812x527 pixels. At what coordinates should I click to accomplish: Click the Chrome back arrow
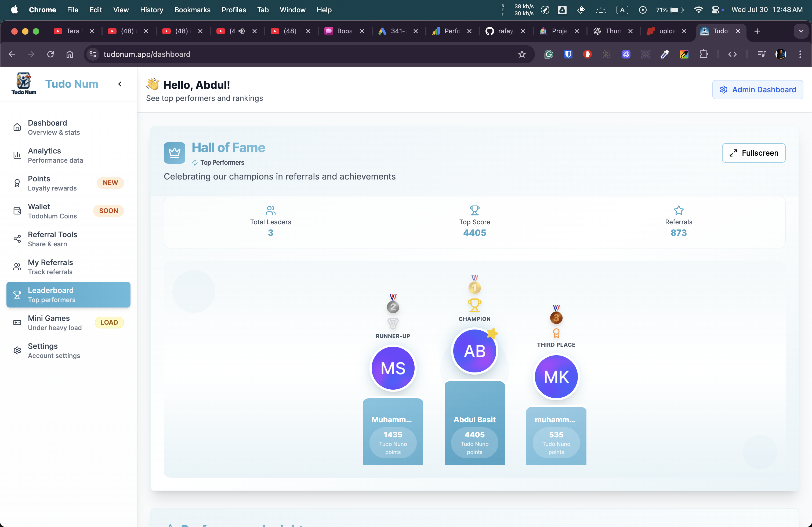point(12,54)
